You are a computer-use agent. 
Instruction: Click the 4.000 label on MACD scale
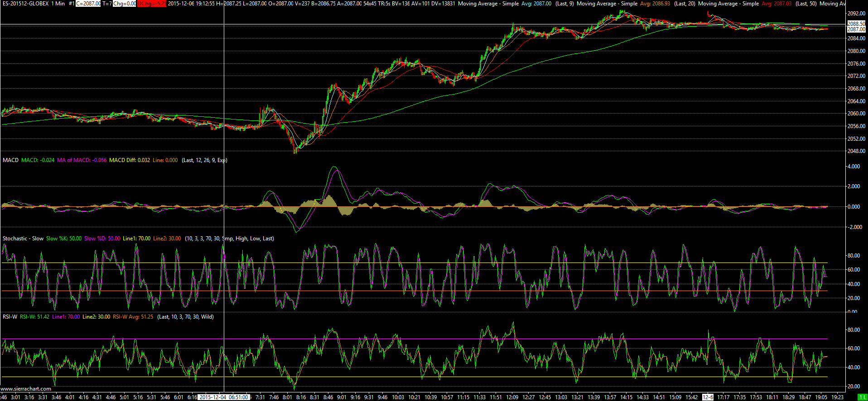[854, 167]
